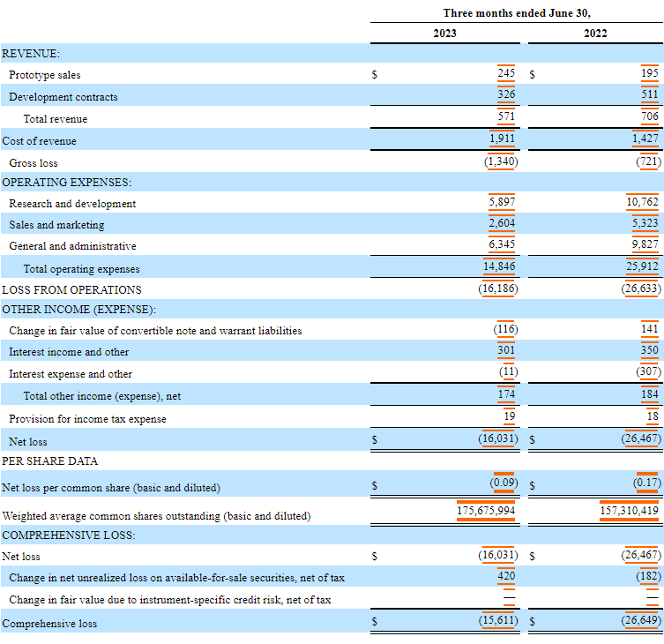
Task: Select the 2022 column heading
Action: [595, 34]
